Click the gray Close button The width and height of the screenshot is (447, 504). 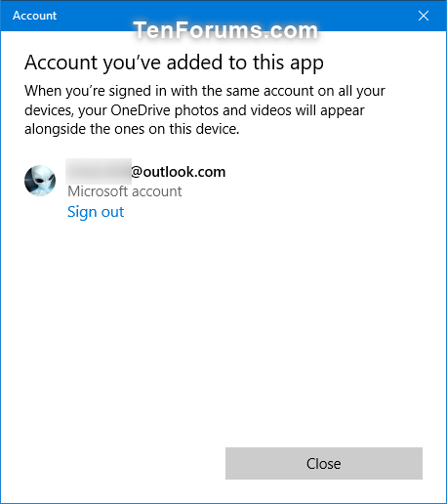[x=324, y=463]
